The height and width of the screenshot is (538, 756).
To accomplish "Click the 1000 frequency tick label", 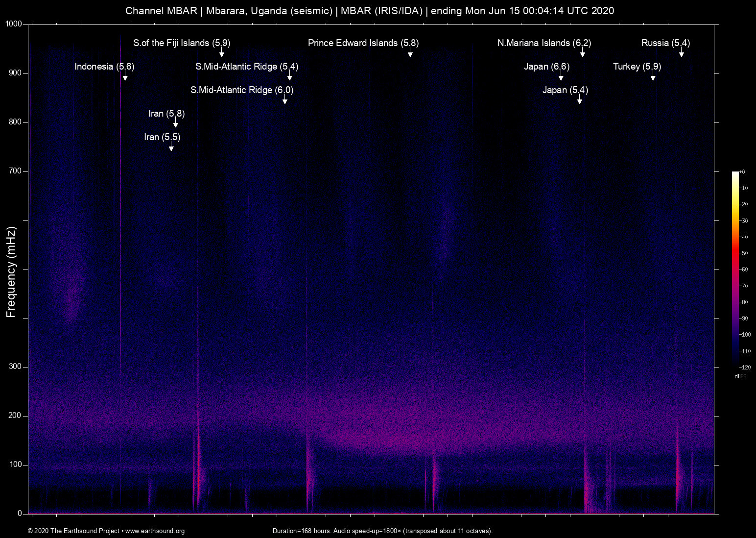I will pyautogui.click(x=15, y=23).
